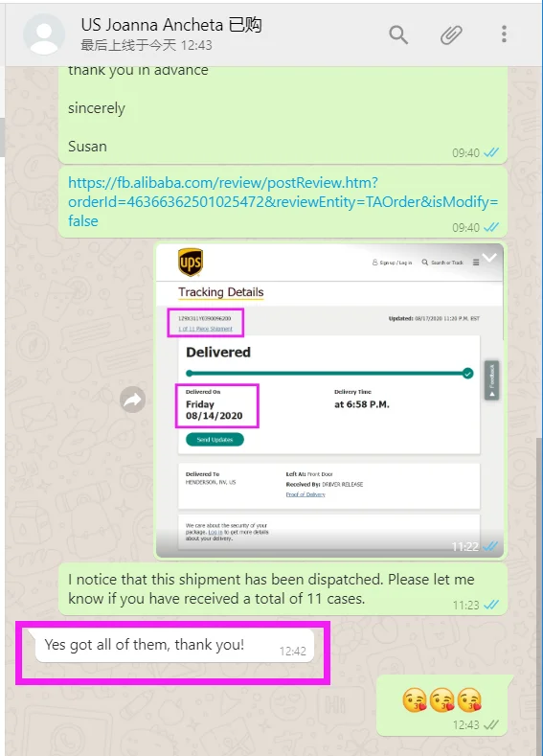The image size is (543, 756).
Task: Click the Feedback side tab
Action: pyautogui.click(x=491, y=380)
